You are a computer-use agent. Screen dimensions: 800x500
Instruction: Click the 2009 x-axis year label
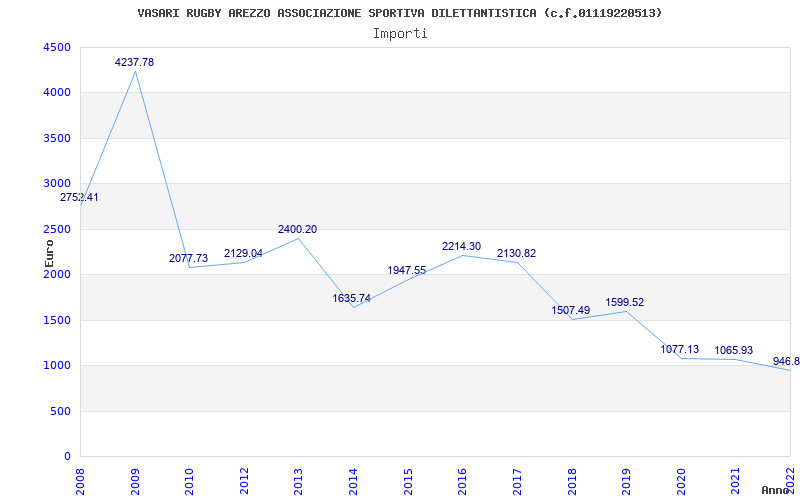pyautogui.click(x=135, y=480)
